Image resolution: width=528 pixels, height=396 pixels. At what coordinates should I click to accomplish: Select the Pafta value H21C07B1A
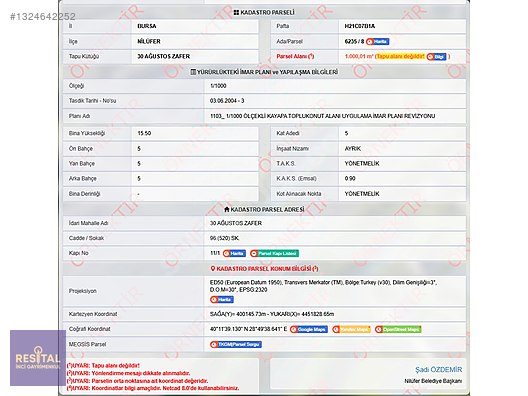point(360,26)
